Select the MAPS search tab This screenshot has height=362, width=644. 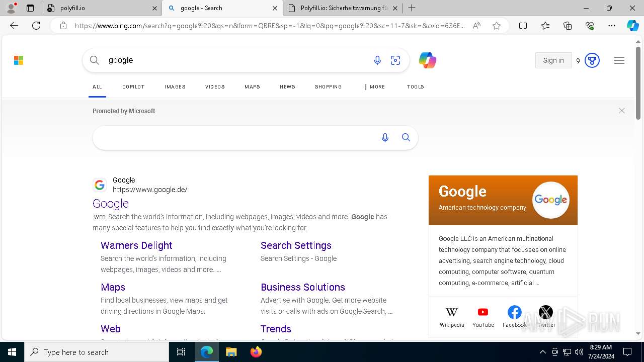pyautogui.click(x=252, y=87)
